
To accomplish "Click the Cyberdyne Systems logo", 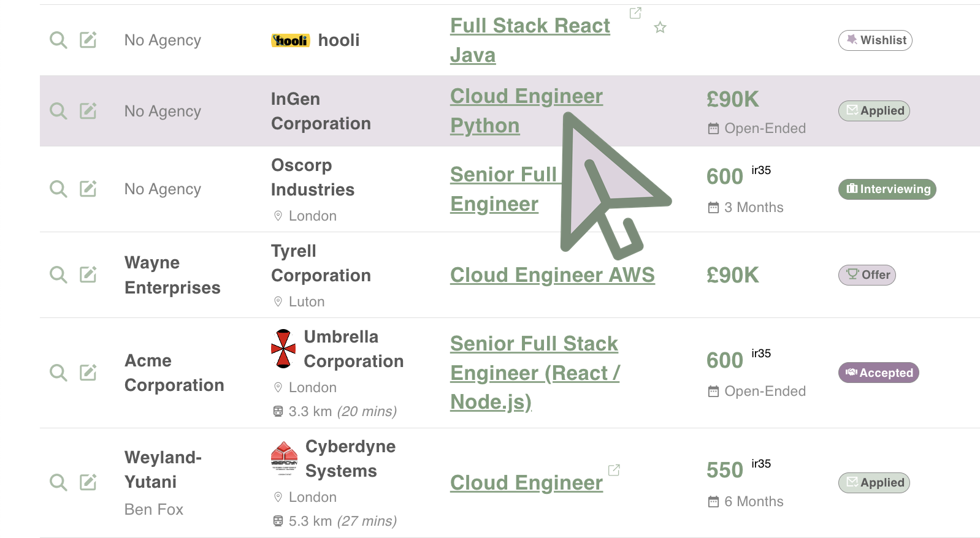I will pos(284,458).
